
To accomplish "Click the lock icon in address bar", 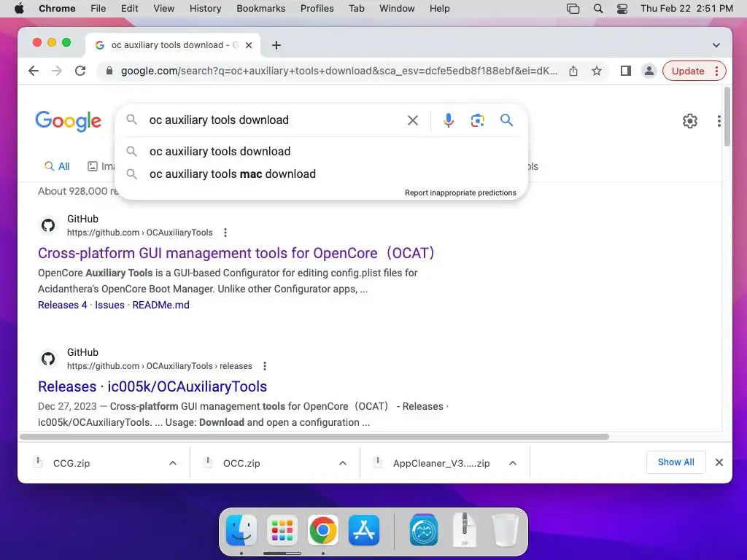I will pos(109,71).
